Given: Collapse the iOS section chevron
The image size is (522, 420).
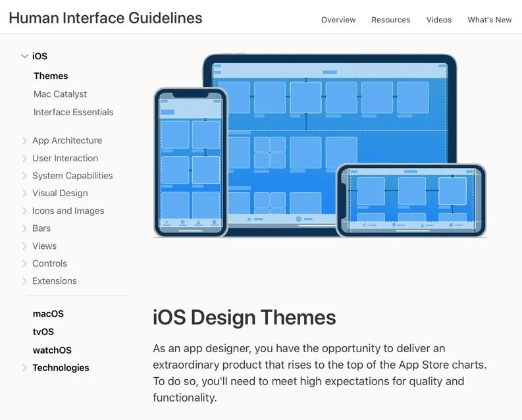Looking at the screenshot, I should click(x=24, y=56).
